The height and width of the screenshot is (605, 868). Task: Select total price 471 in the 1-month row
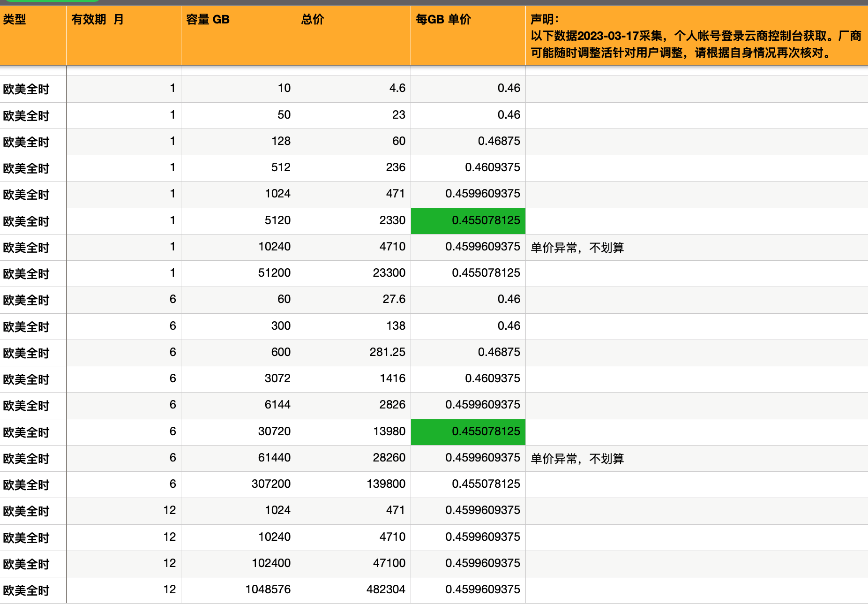[353, 195]
